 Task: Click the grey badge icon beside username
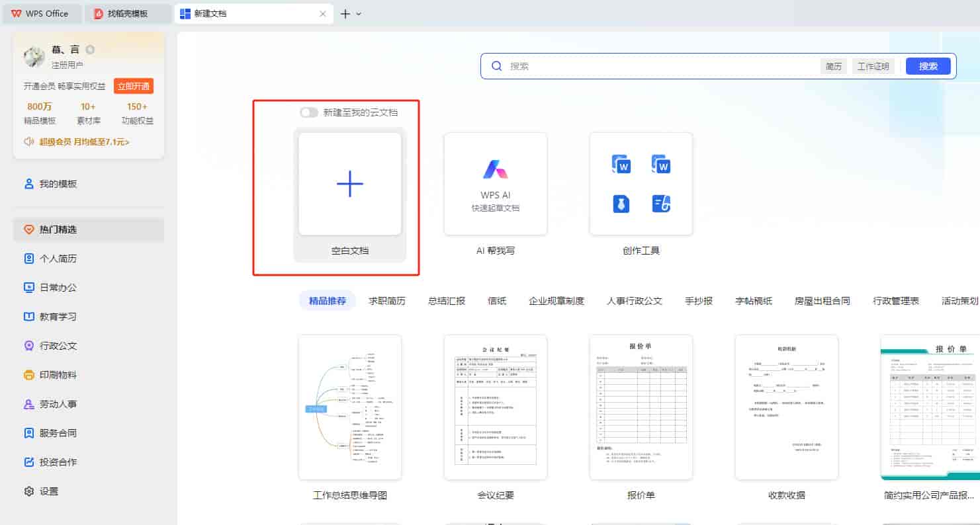click(90, 50)
